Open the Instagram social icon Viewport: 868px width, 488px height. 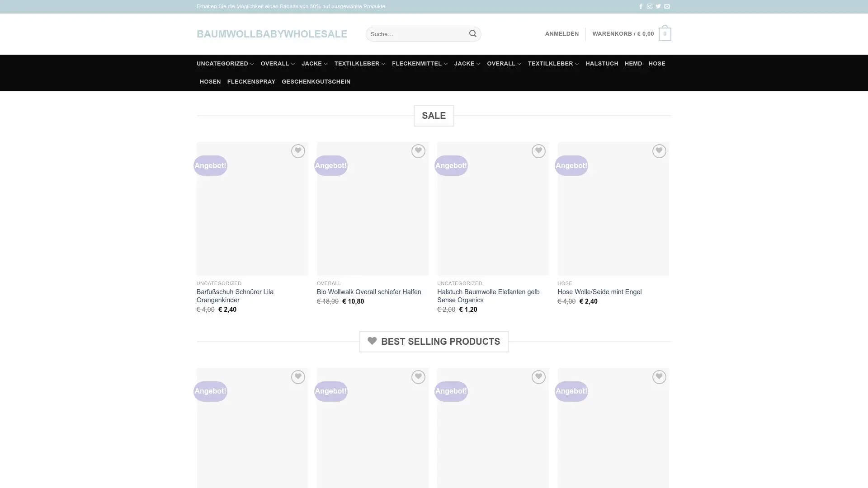click(x=649, y=6)
